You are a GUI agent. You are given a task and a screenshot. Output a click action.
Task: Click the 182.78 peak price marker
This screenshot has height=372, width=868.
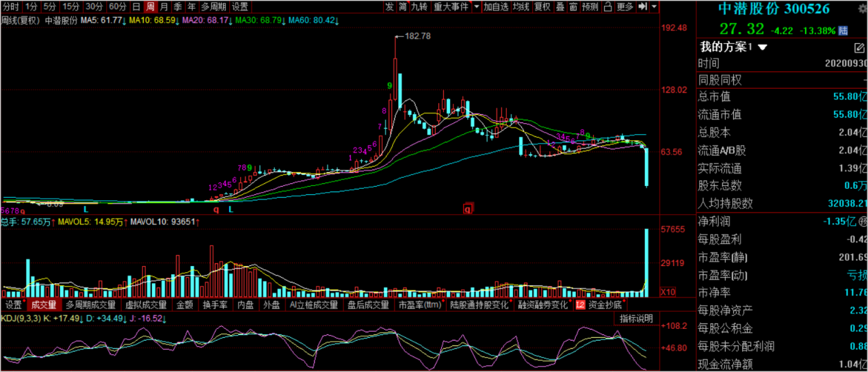[x=417, y=36]
